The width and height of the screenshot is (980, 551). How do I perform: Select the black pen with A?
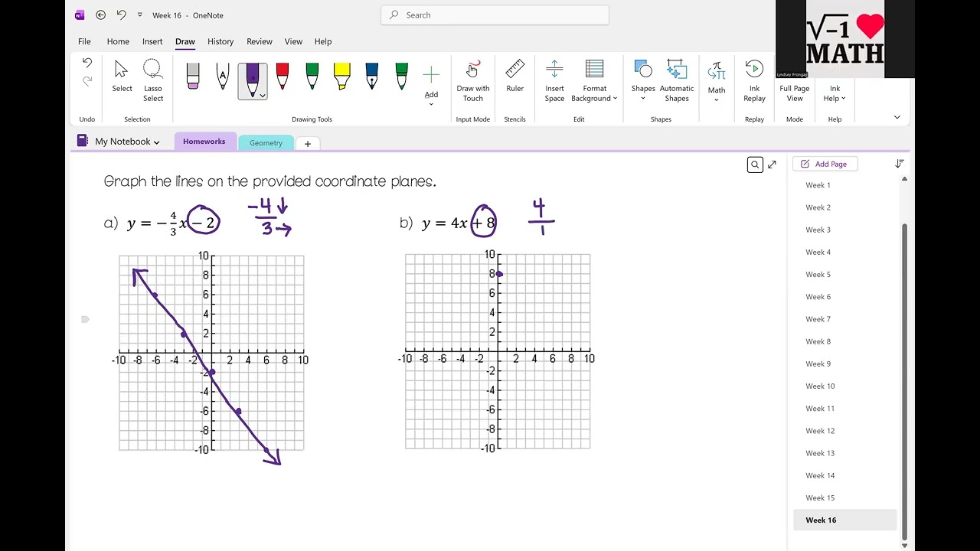click(x=223, y=76)
